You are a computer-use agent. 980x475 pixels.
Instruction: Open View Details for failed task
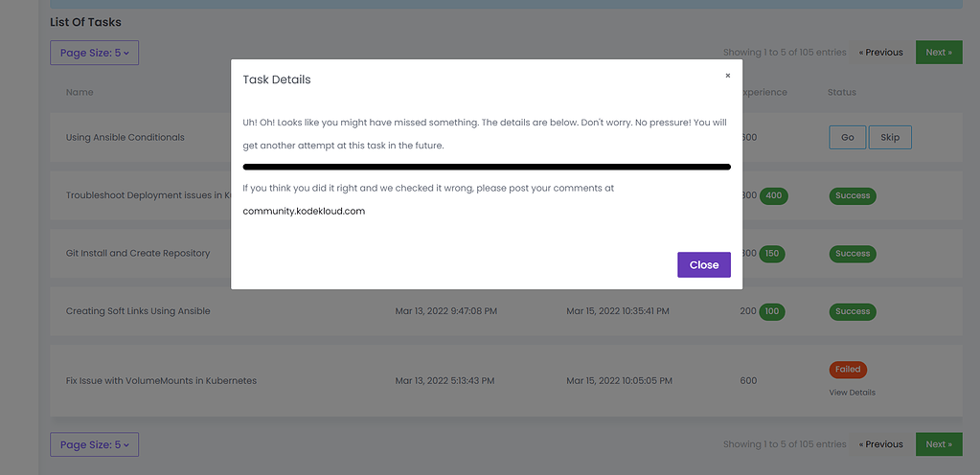pyautogui.click(x=852, y=393)
